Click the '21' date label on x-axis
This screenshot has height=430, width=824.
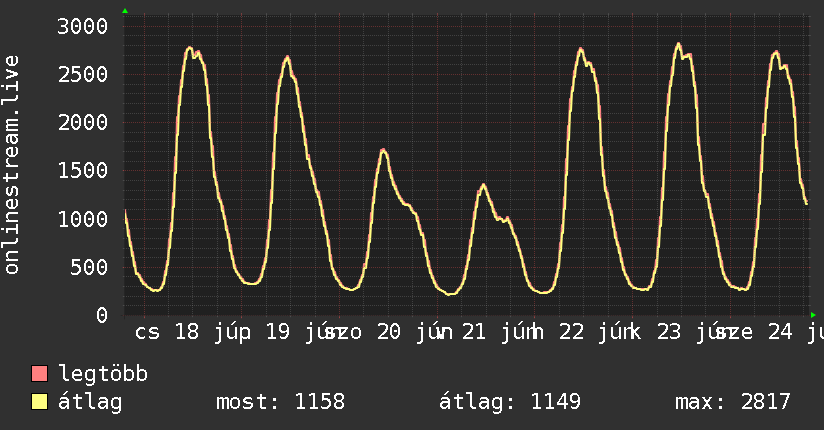tap(473, 332)
